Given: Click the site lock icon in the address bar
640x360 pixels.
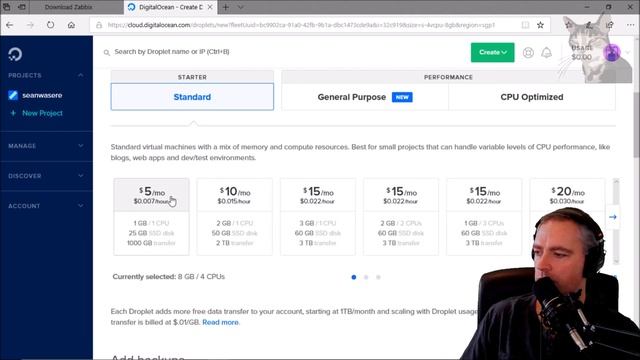Looking at the screenshot, I should [x=99, y=25].
